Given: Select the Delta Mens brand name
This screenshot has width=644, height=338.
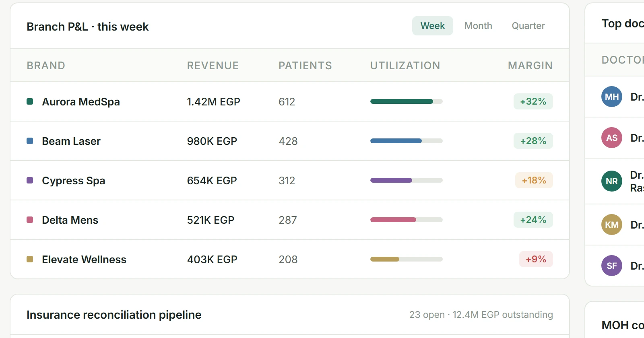Looking at the screenshot, I should pos(70,220).
